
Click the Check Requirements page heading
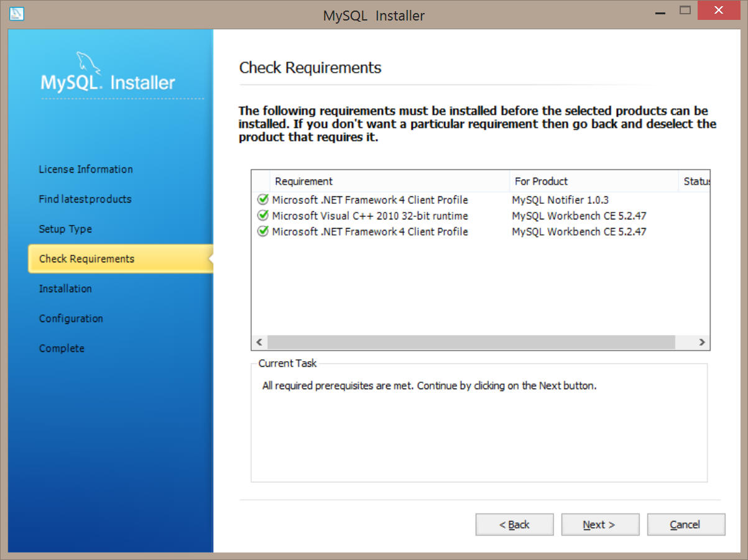pos(310,68)
